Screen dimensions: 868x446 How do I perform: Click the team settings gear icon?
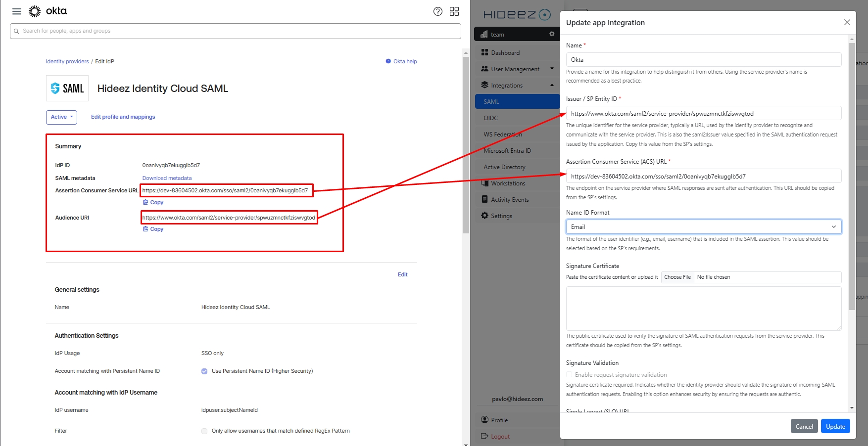click(552, 34)
